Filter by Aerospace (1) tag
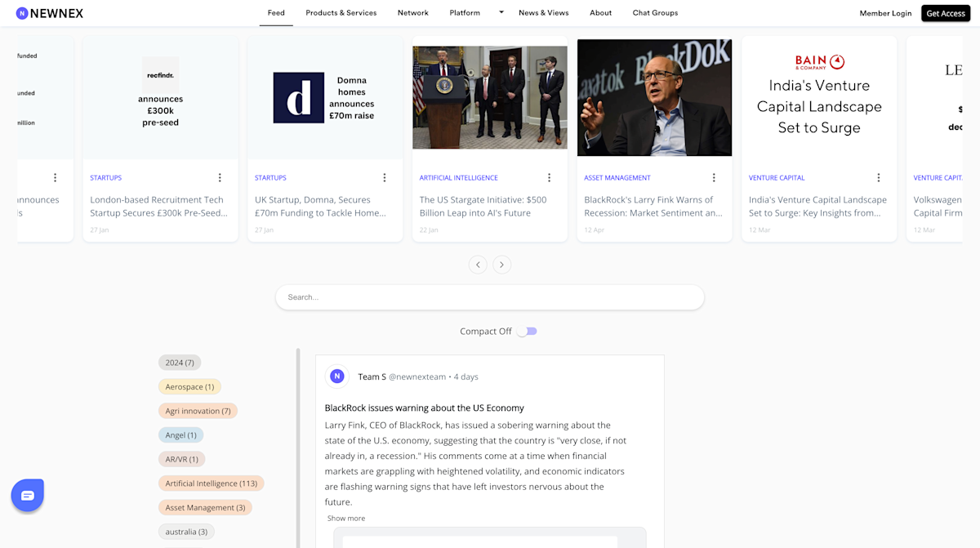The width and height of the screenshot is (980, 548). pos(189,386)
